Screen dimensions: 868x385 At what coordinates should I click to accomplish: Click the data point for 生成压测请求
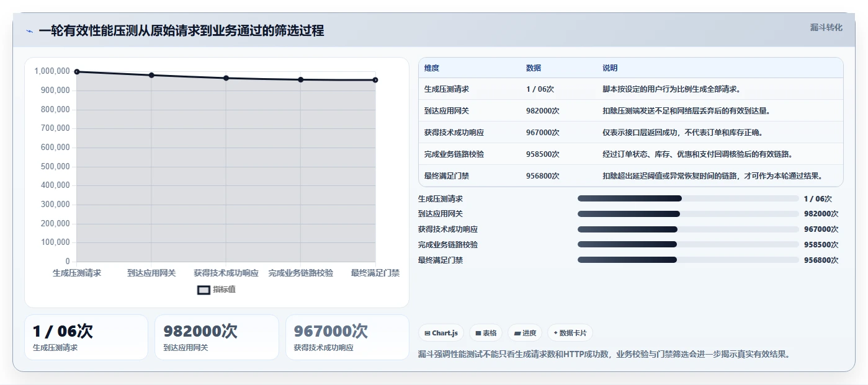point(77,72)
